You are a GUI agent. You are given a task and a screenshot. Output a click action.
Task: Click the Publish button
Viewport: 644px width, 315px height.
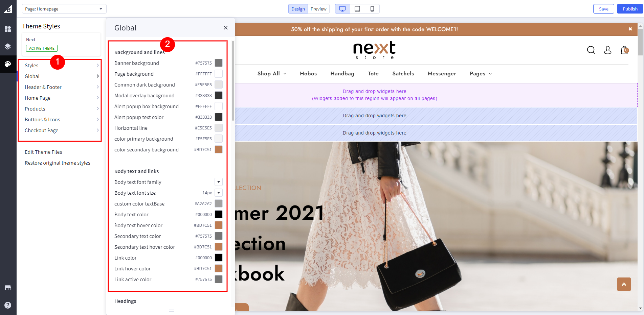pyautogui.click(x=629, y=9)
